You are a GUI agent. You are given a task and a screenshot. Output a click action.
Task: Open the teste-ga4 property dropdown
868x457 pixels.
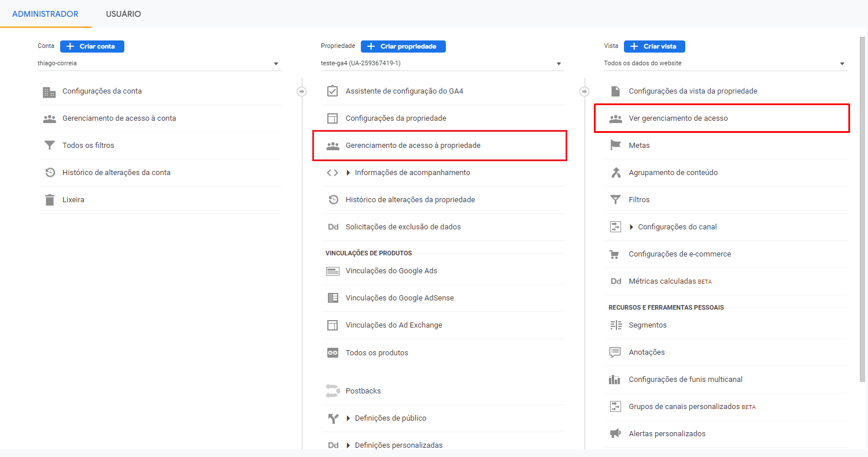click(x=442, y=64)
